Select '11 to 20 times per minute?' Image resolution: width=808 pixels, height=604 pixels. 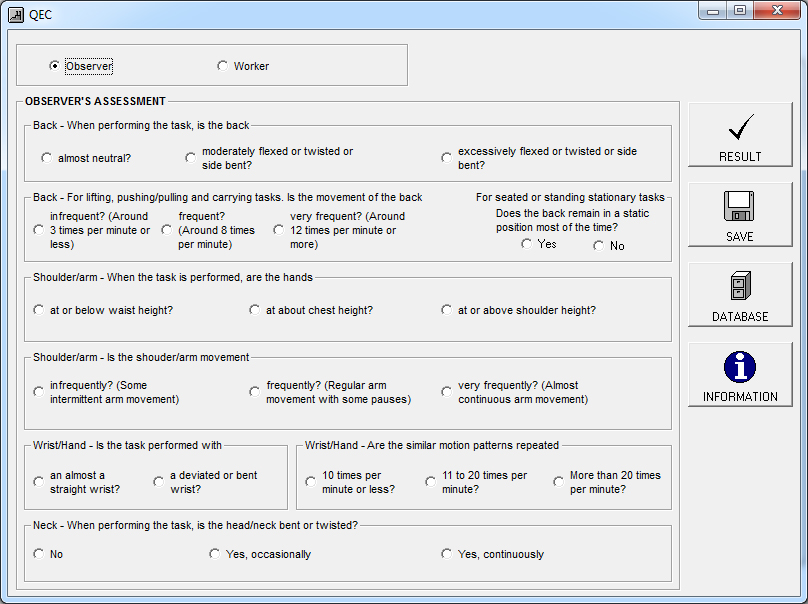pyautogui.click(x=430, y=481)
